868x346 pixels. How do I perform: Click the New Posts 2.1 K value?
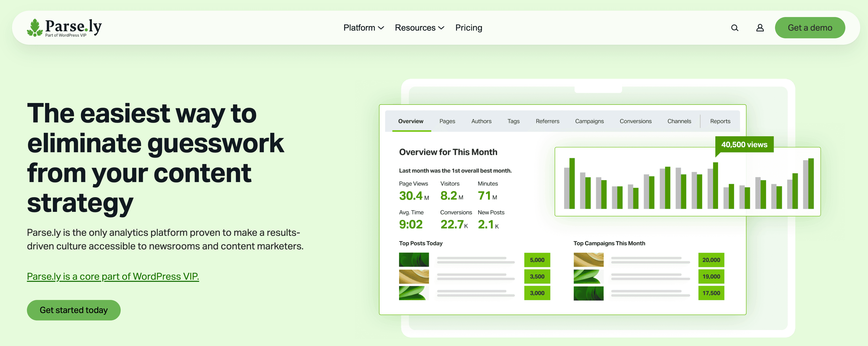(488, 224)
